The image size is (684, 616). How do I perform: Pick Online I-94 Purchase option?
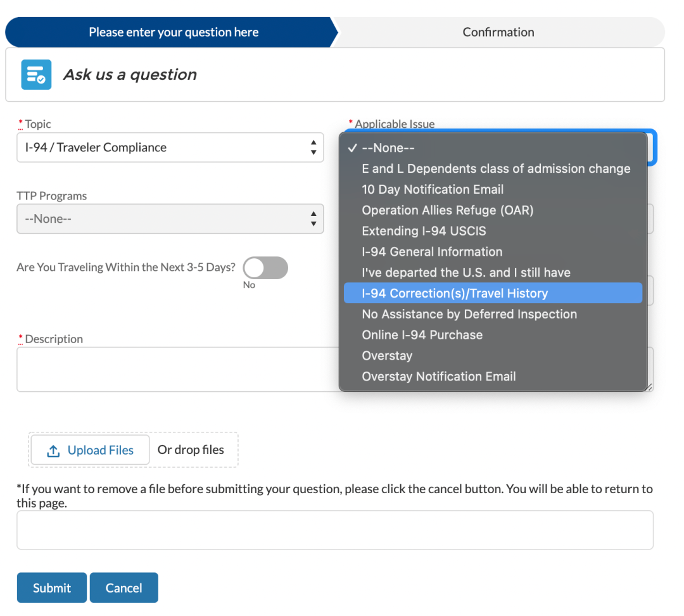[x=422, y=335]
